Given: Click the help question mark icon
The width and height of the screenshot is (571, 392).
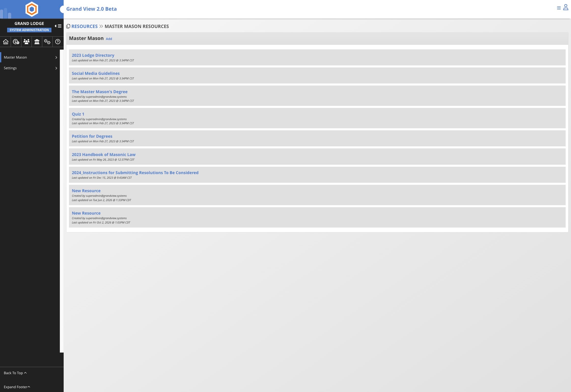Looking at the screenshot, I should coord(58,42).
